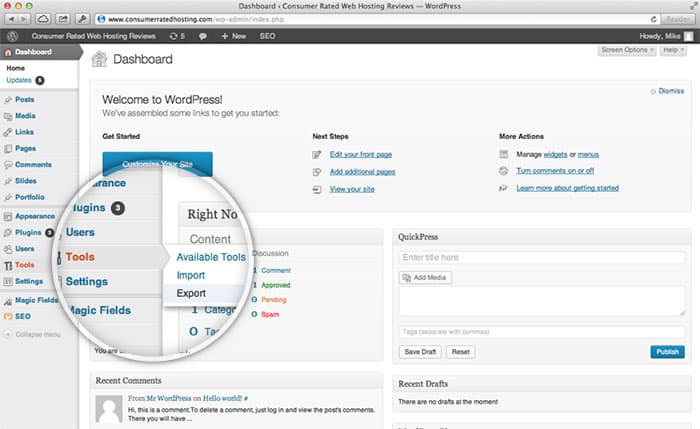Open the Updates submenu link

coord(19,80)
